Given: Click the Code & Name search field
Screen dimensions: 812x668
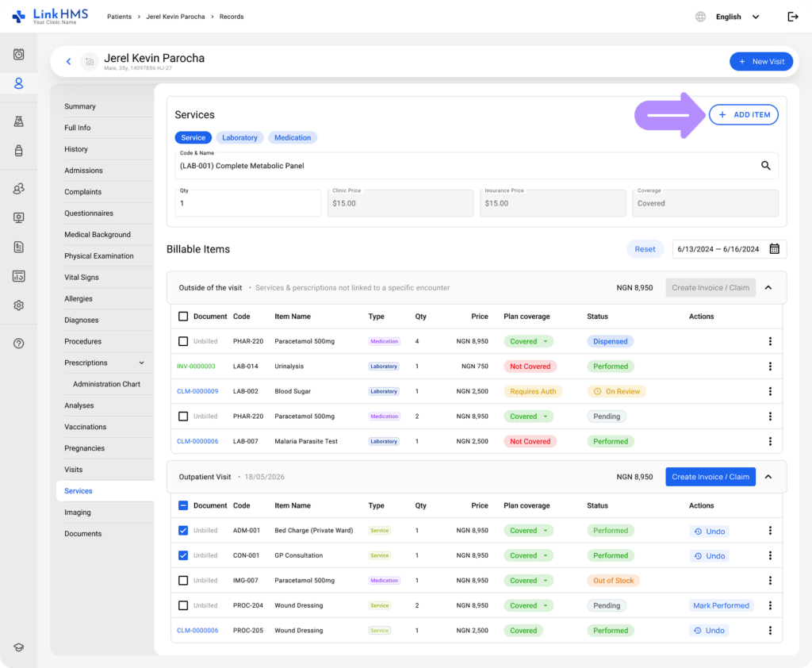Looking at the screenshot, I should pos(477,166).
